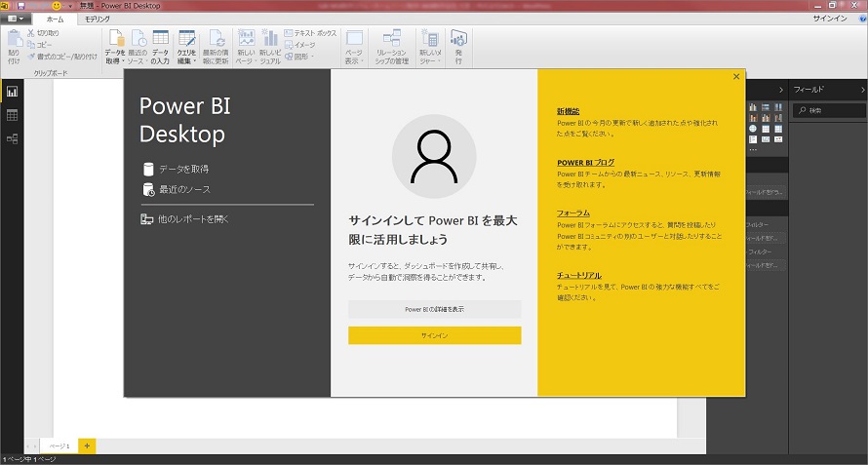Switch to the Report view in the left sidebar
The width and height of the screenshot is (868, 465).
pos(12,92)
